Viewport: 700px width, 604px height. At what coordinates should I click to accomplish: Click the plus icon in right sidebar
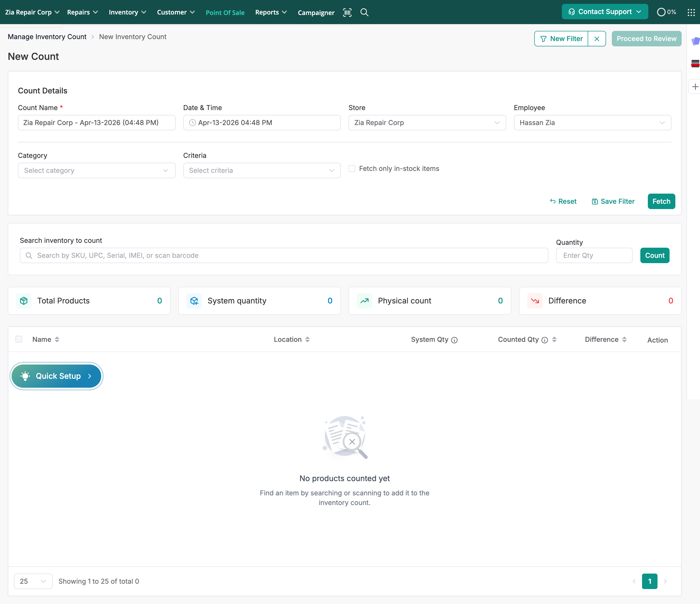[695, 87]
